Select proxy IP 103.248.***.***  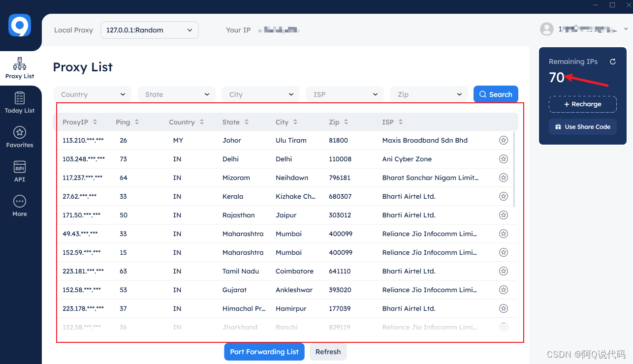[x=84, y=159]
